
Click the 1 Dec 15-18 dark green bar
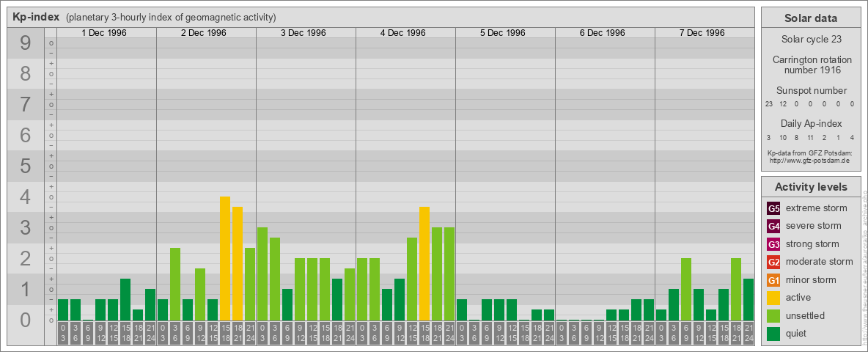pyautogui.click(x=125, y=299)
